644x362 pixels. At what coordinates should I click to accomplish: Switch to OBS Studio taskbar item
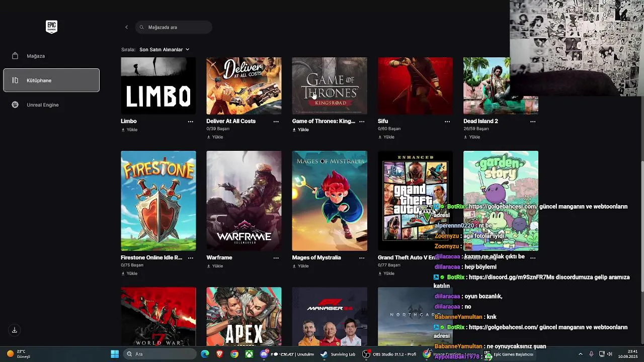(390, 354)
